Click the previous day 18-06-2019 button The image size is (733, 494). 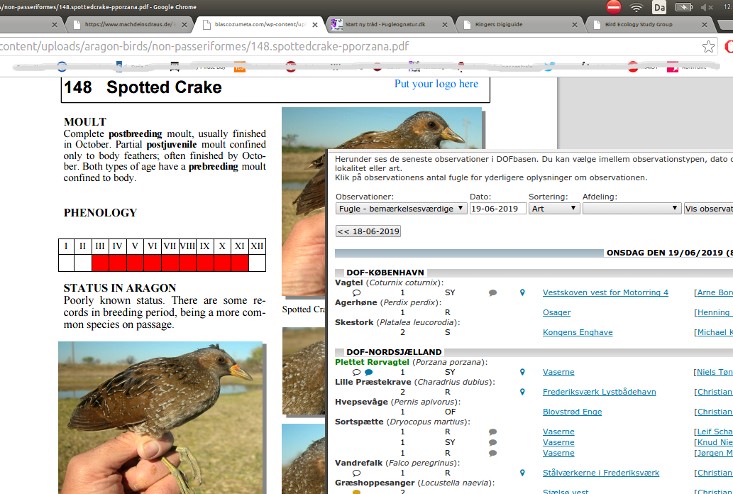[x=368, y=231]
